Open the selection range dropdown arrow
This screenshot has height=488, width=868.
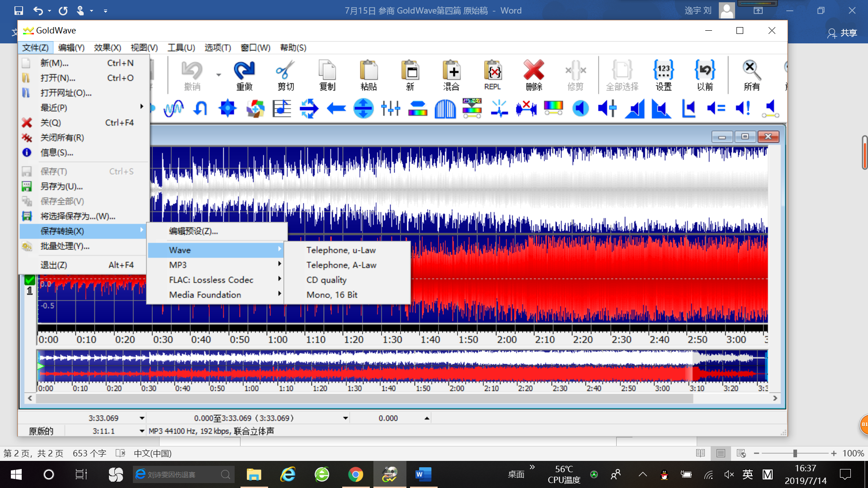click(345, 418)
